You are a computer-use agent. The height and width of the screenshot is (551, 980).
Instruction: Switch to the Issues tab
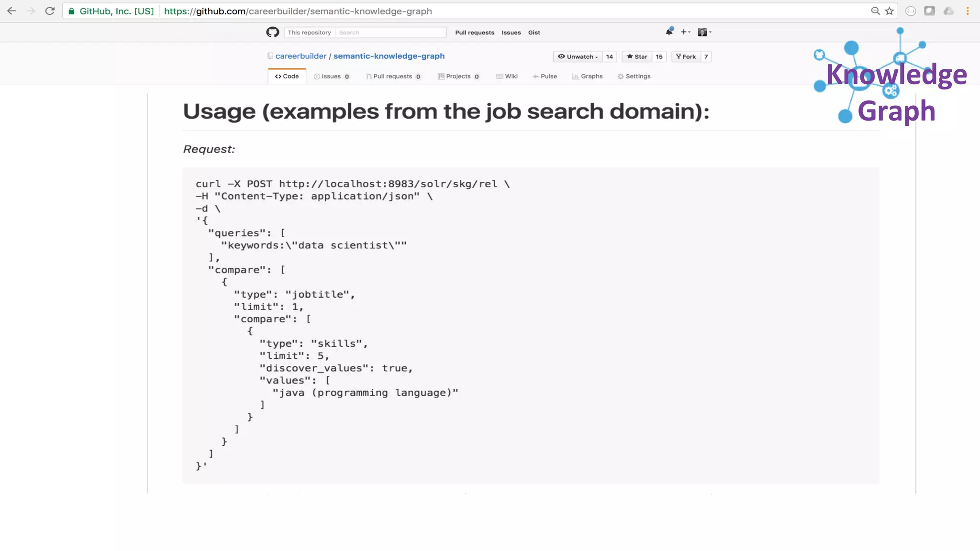332,76
